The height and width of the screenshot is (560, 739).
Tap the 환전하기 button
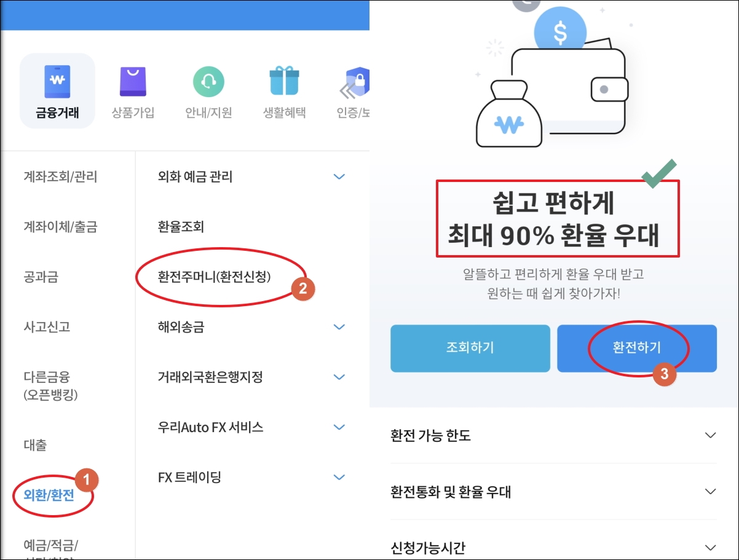[637, 348]
